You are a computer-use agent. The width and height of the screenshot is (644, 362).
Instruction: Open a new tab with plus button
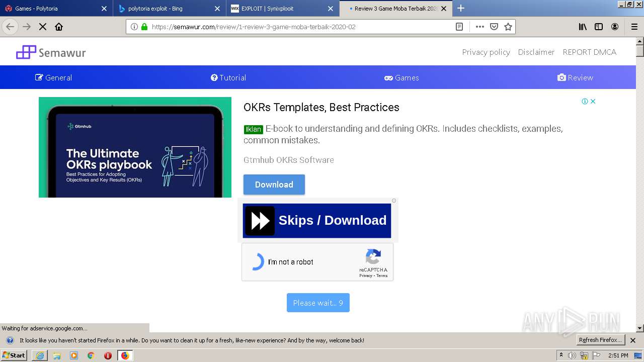click(460, 8)
